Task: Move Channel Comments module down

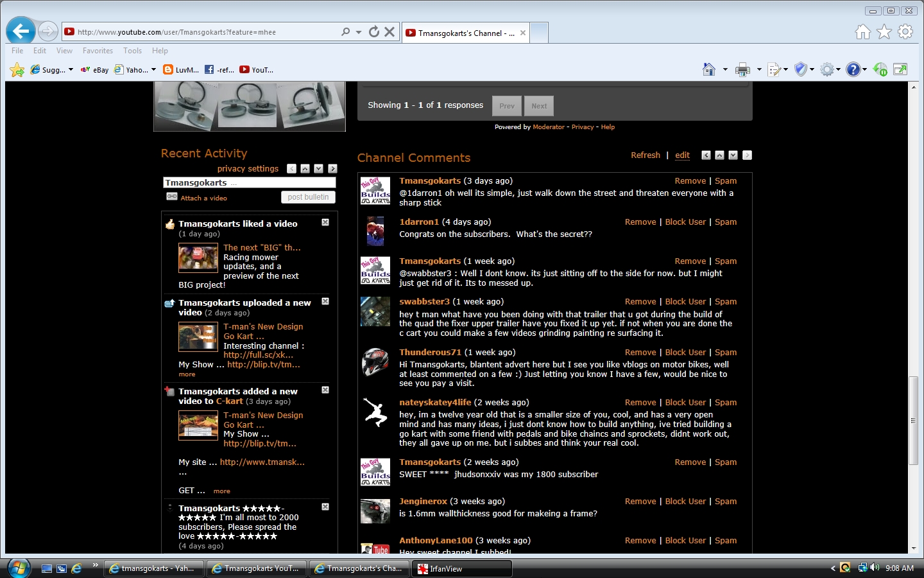Action: [733, 155]
